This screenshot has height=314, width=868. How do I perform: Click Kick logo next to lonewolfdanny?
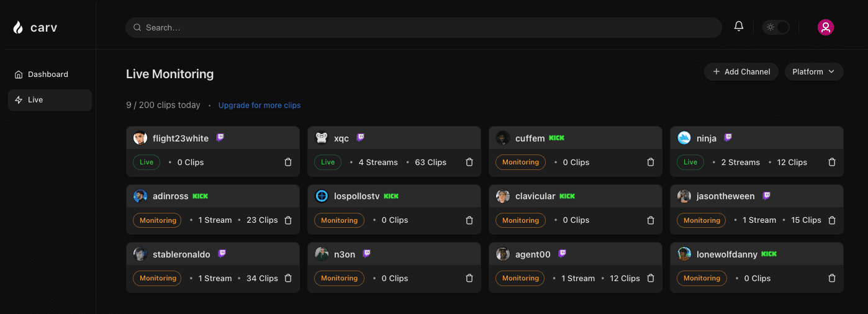(769, 254)
